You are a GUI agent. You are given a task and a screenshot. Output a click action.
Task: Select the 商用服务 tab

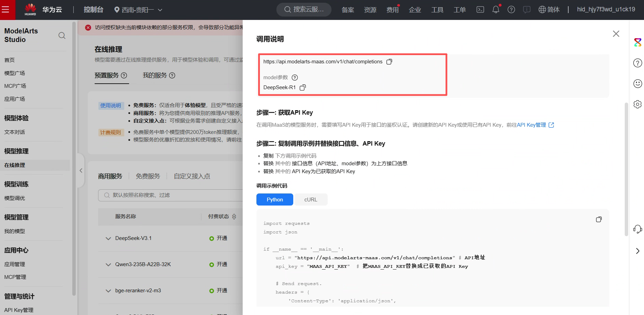coord(110,176)
